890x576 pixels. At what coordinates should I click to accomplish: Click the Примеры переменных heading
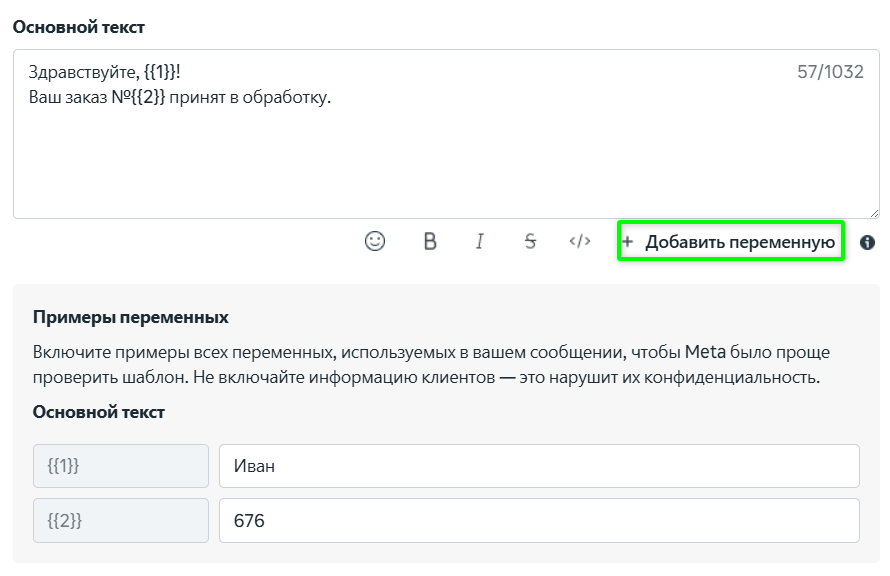click(x=131, y=317)
